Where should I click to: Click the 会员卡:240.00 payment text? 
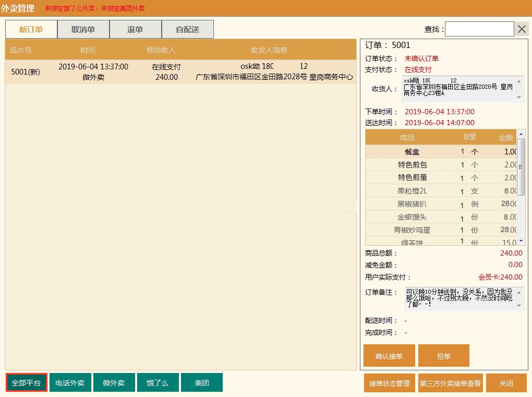(x=501, y=277)
